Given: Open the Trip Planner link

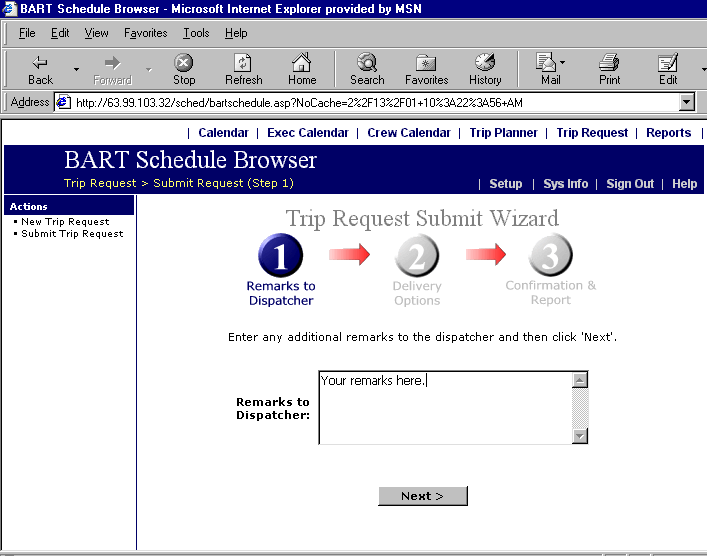Looking at the screenshot, I should tap(503, 133).
